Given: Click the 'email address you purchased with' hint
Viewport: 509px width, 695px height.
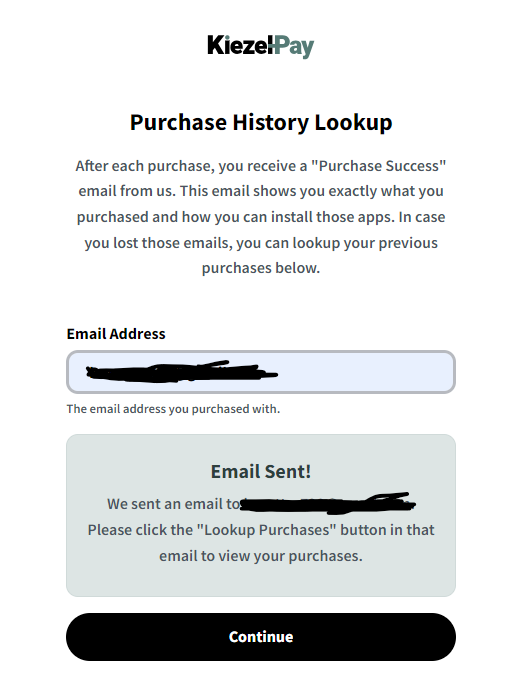Looking at the screenshot, I should pyautogui.click(x=173, y=409).
